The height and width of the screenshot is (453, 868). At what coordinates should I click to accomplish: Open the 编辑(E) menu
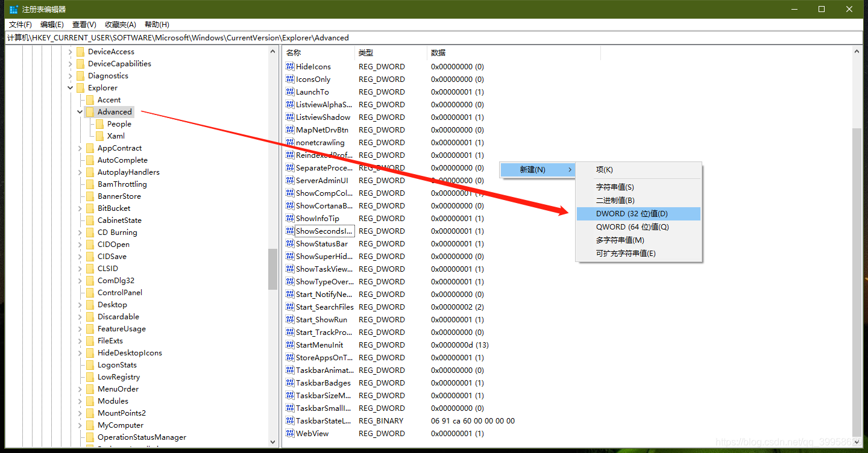click(x=52, y=25)
